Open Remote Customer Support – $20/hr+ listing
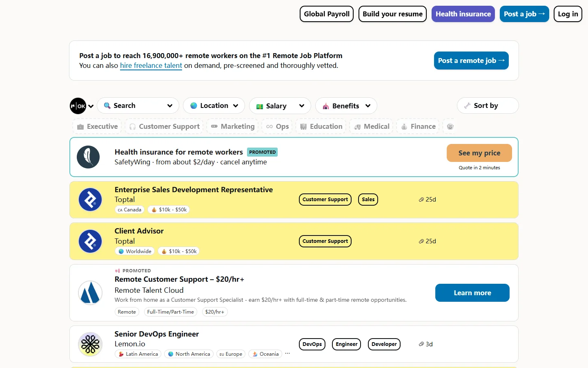Image resolution: width=588 pixels, height=368 pixels. [179, 279]
